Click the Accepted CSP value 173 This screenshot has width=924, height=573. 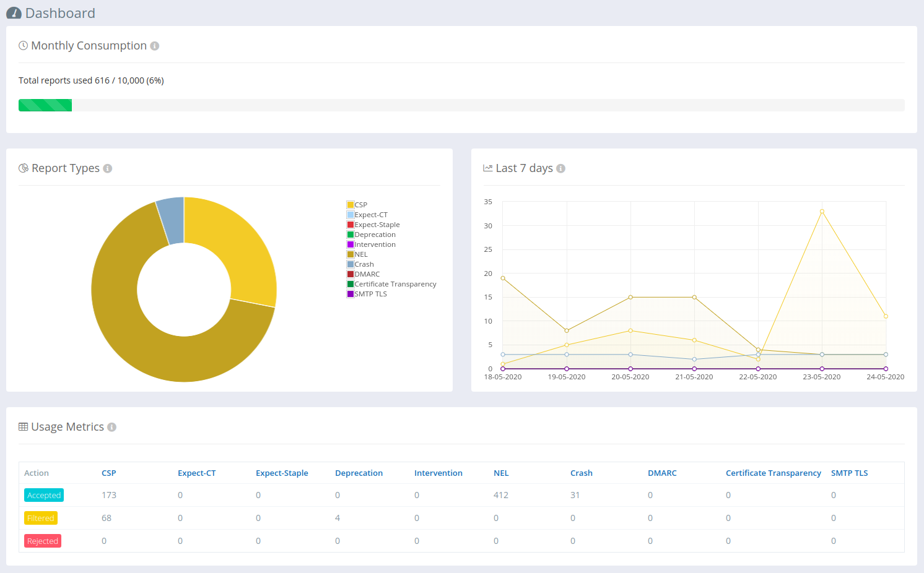[x=109, y=495]
